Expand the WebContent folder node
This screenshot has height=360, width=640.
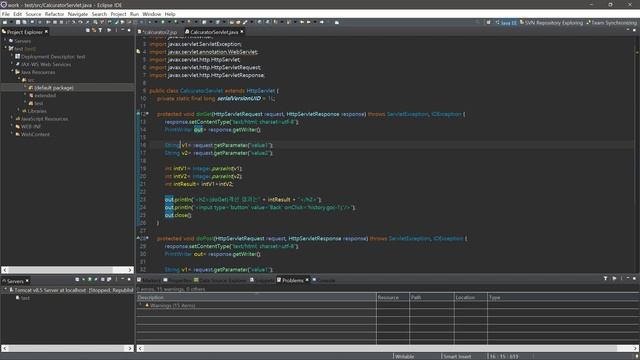(x=12, y=134)
